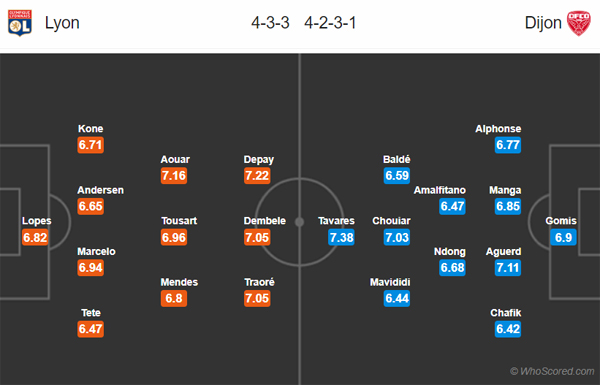Click Chafik's 6.42 rating badge

coord(508,329)
